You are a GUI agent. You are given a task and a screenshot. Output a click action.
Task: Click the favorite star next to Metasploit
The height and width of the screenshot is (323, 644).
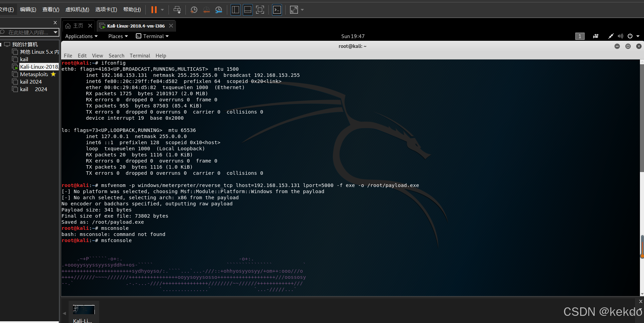(53, 74)
